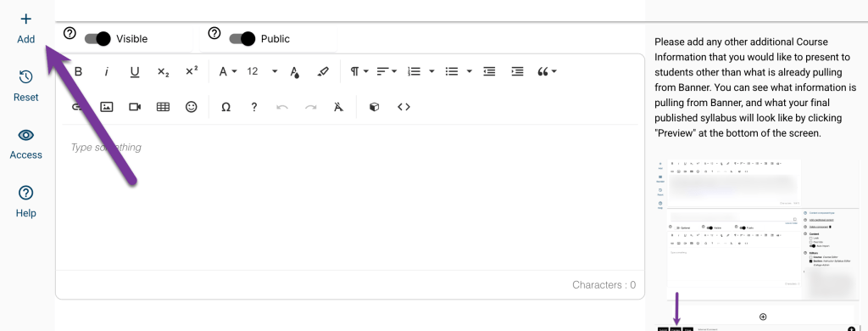Screen dimensions: 868x331
Task: Apply italic formatting
Action: tap(106, 71)
